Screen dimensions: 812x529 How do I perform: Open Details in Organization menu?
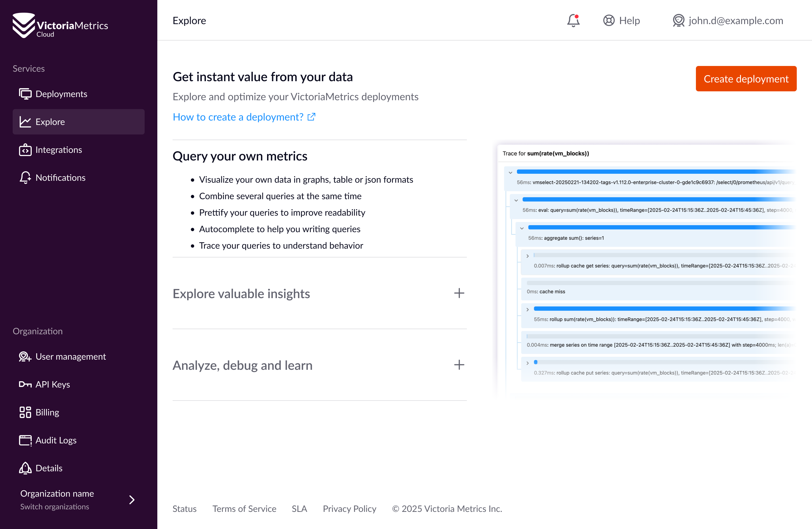pyautogui.click(x=49, y=468)
